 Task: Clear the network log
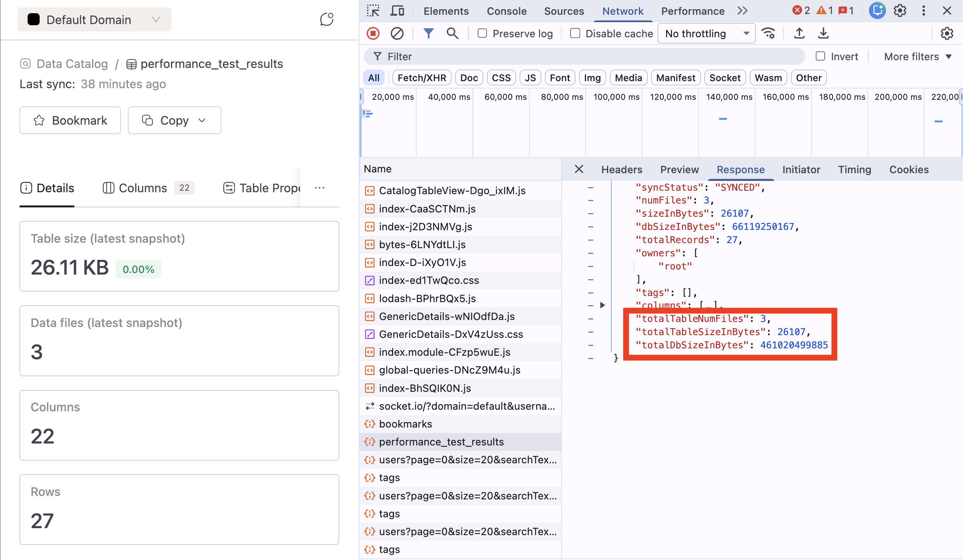[397, 33]
